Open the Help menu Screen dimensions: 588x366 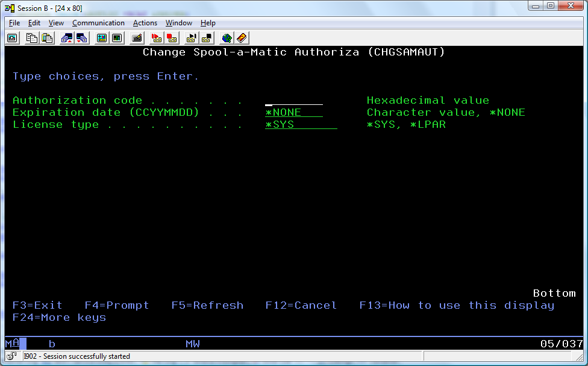coord(208,23)
